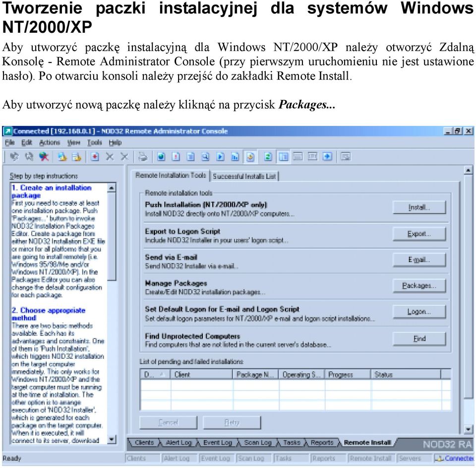This screenshot has height=468, width=476.
Task: Sort pending list by Operating S... column
Action: [x=302, y=374]
